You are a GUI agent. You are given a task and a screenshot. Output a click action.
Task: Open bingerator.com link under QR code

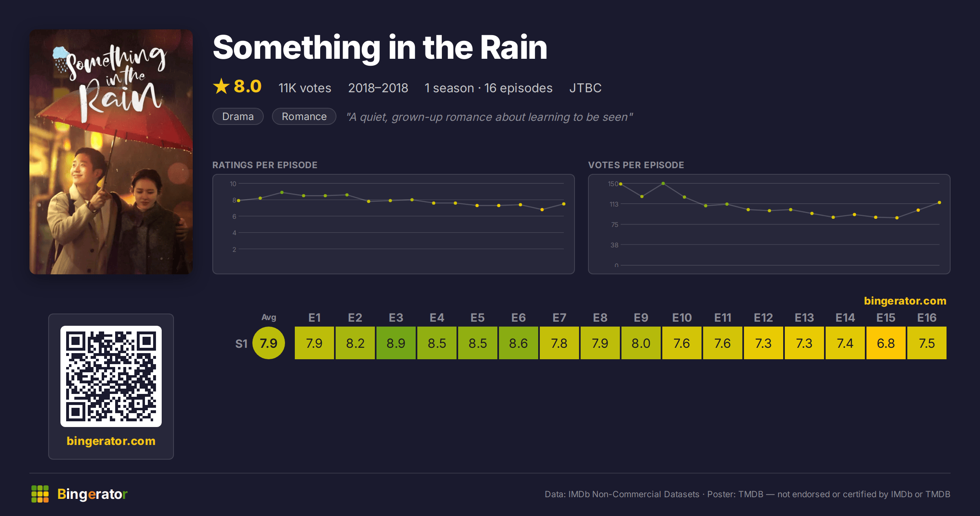(111, 441)
